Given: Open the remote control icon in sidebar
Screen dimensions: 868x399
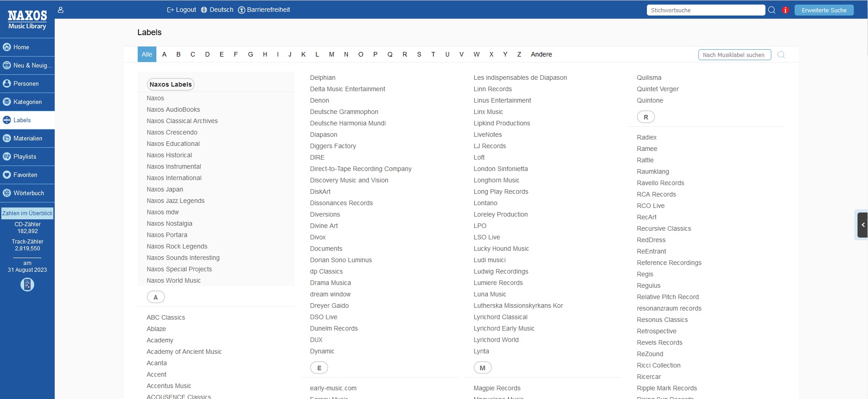Looking at the screenshot, I should click(x=27, y=285).
